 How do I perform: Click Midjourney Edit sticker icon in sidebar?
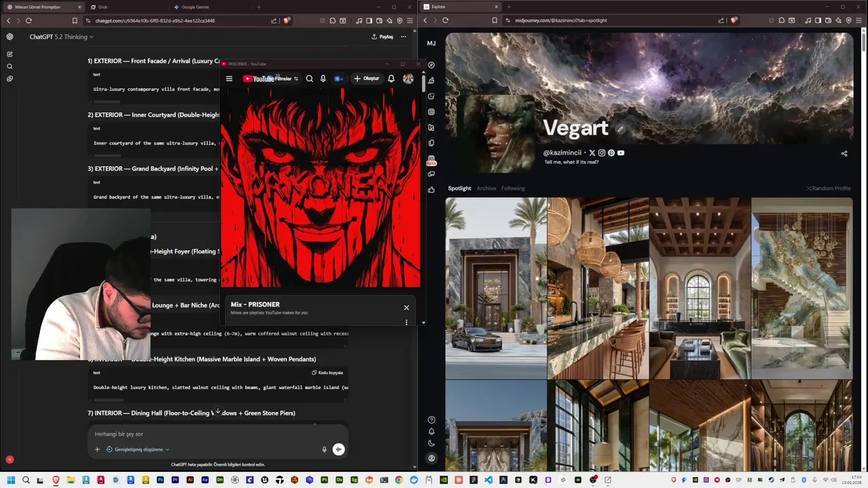coord(431,96)
